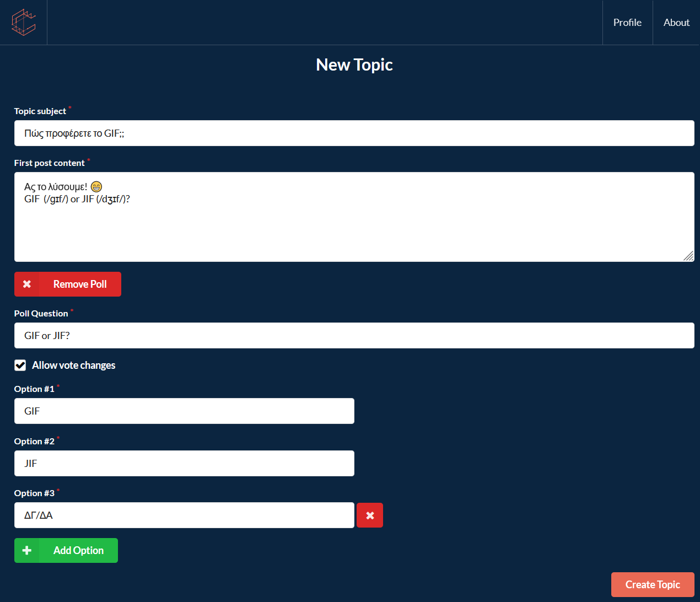Click the forum logo in the header
Viewport: 700px width, 602px height.
pyautogui.click(x=24, y=22)
